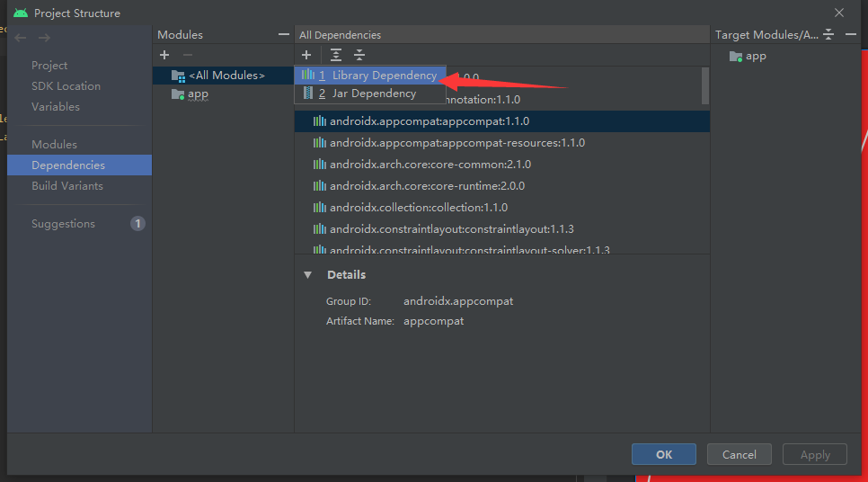This screenshot has width=868, height=482.
Task: Click Group ID value androidx.appcompat
Action: [x=457, y=301]
